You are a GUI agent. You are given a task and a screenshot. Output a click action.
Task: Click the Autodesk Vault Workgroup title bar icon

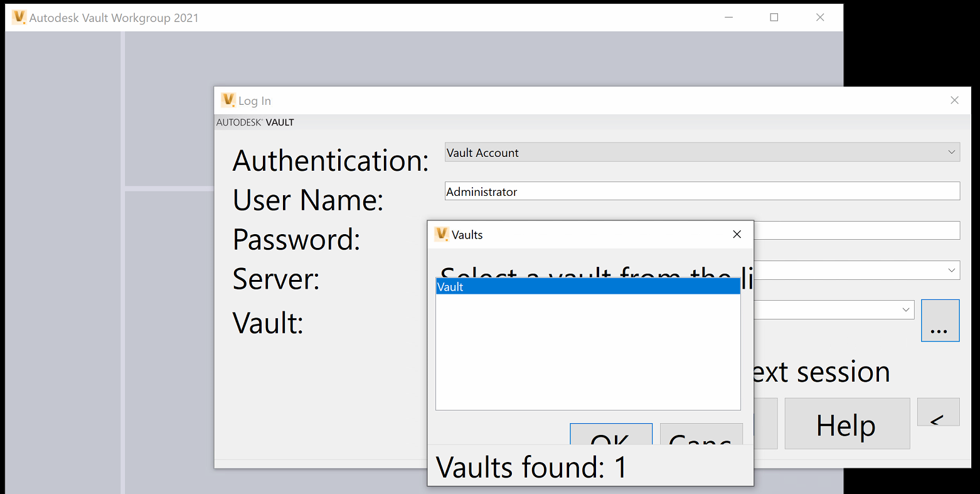tap(19, 18)
